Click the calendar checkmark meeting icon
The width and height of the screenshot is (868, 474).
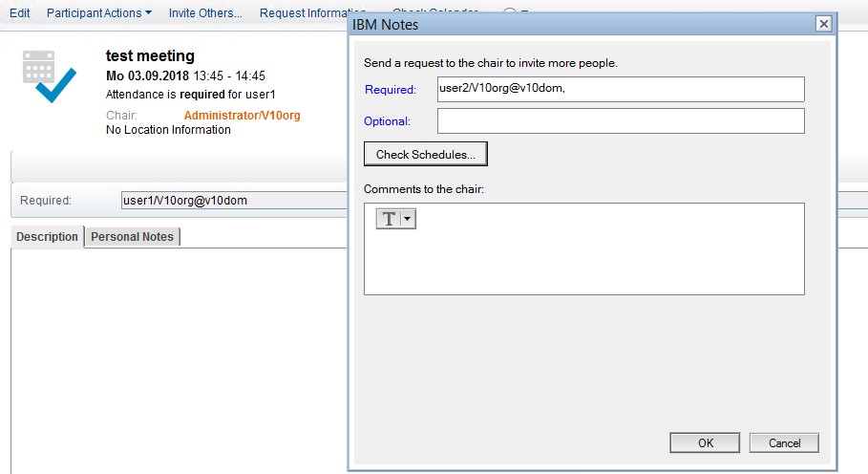(x=49, y=75)
